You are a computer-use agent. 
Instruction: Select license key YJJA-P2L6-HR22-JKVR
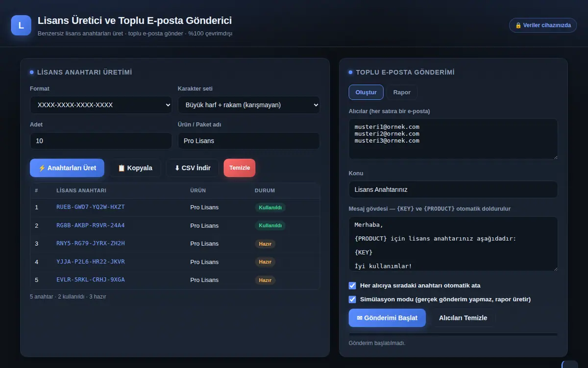click(91, 262)
